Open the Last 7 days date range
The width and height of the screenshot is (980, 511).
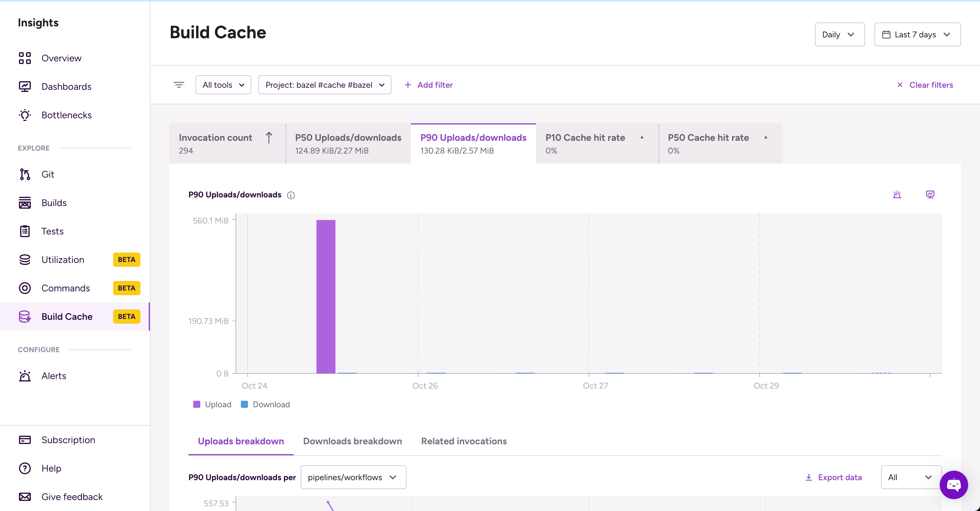(917, 35)
